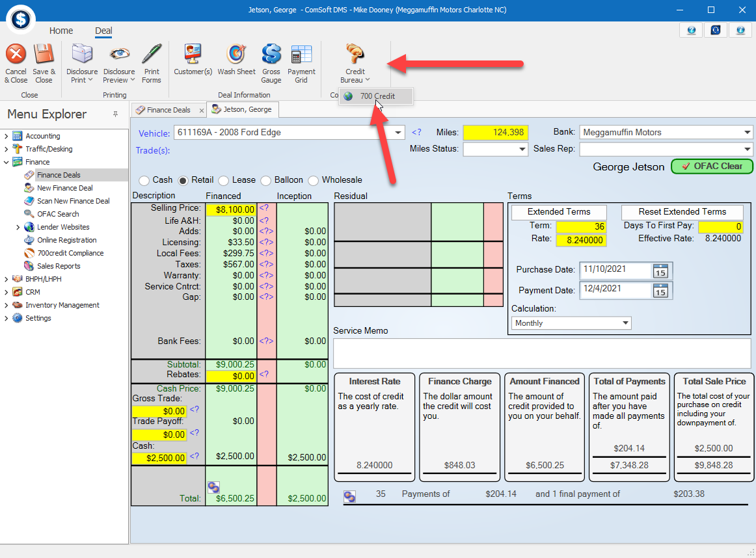This screenshot has width=756, height=558.
Task: Click OFAC Clear status button
Action: coord(712,166)
